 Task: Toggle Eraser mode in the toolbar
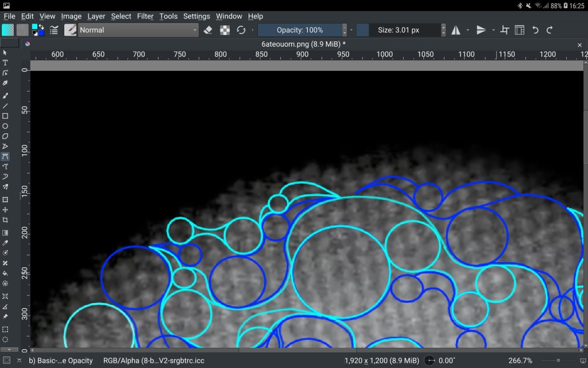208,30
